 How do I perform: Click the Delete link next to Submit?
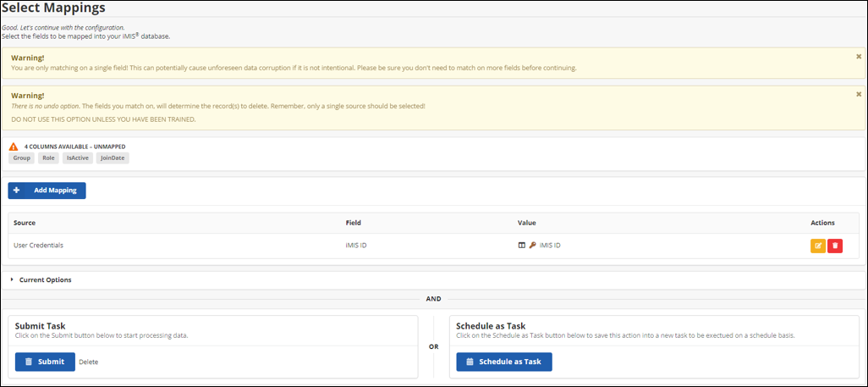88,362
